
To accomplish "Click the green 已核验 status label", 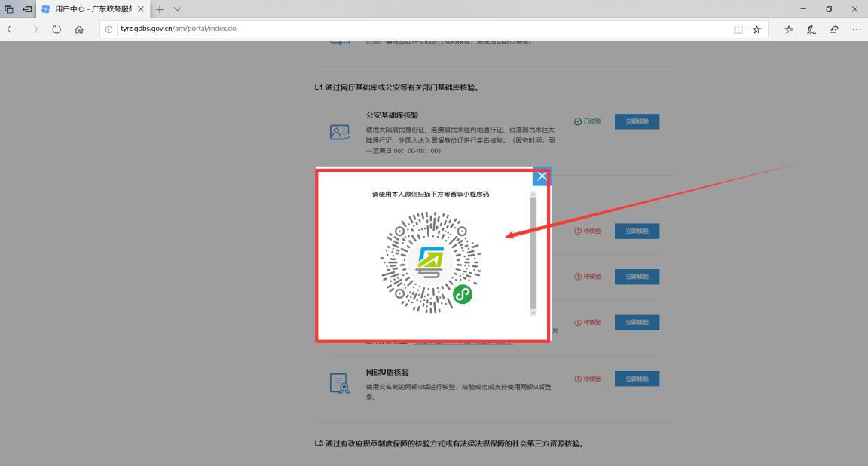I will tap(588, 121).
